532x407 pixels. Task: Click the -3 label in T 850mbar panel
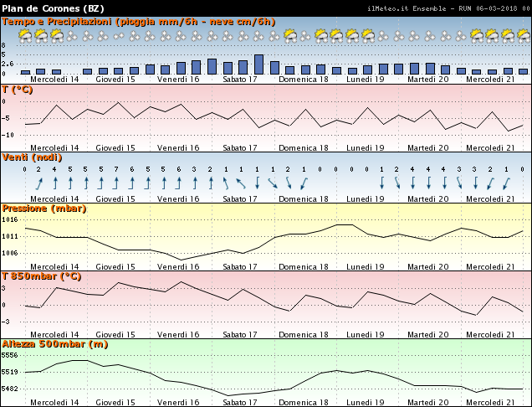pos(5,322)
